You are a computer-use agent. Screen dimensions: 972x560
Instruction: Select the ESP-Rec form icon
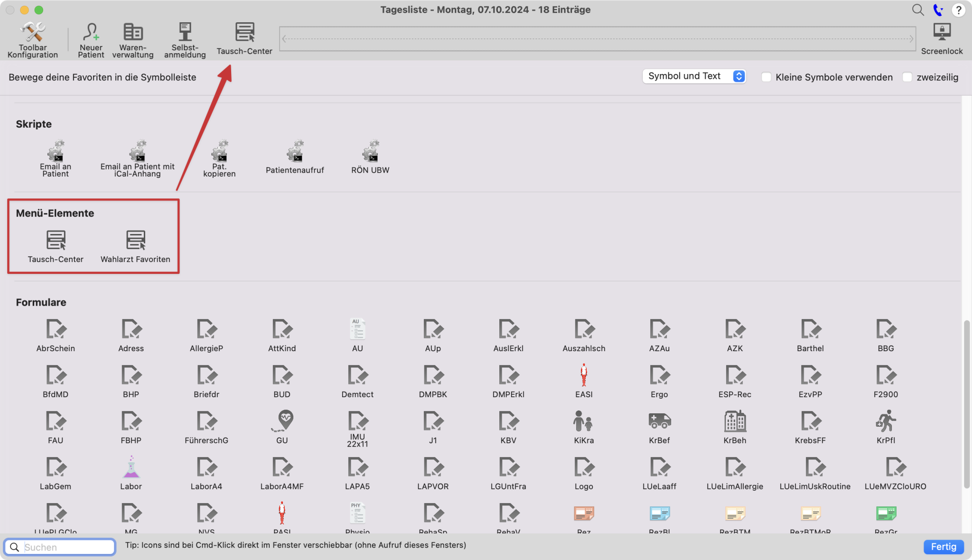(735, 381)
